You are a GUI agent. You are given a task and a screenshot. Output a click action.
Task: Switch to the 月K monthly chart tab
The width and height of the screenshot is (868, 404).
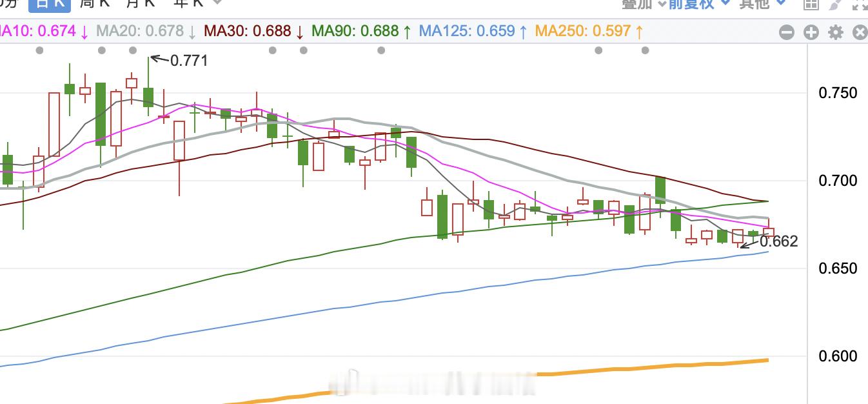tap(140, 3)
